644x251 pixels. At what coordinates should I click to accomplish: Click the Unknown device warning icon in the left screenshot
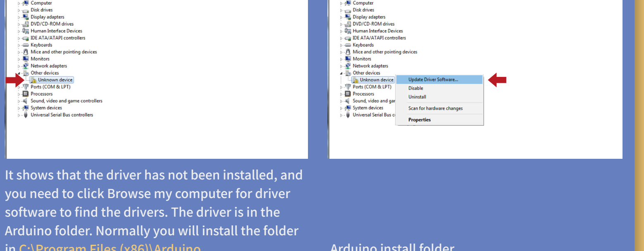[34, 80]
